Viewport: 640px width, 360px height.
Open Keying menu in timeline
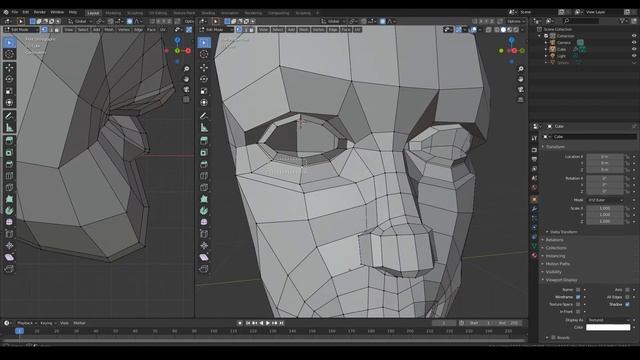[47, 323]
